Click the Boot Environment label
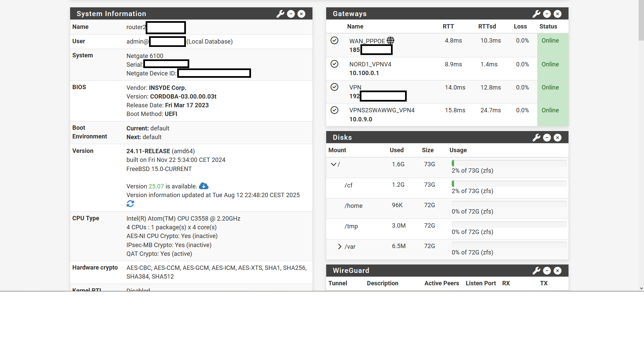The height and width of the screenshot is (349, 644). [90, 132]
